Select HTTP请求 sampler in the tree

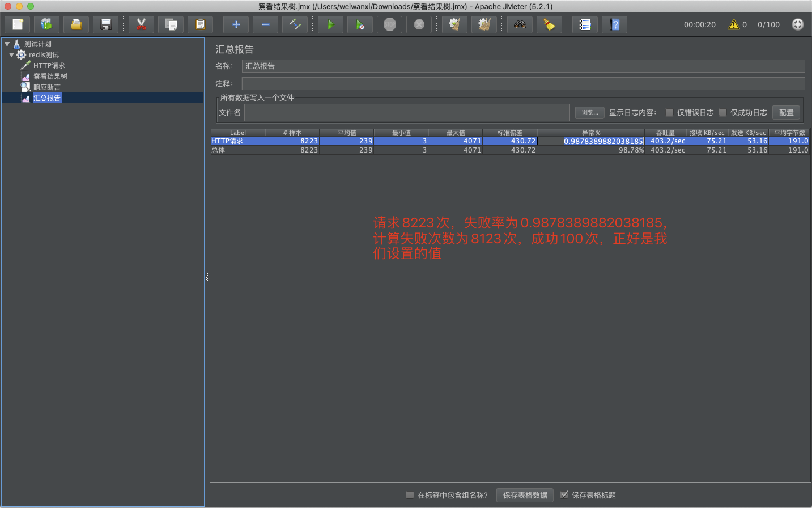pos(49,66)
